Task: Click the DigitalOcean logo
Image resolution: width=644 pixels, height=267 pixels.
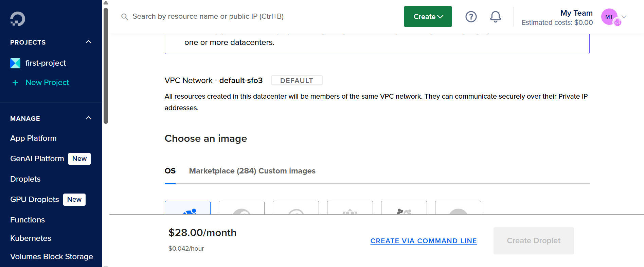Action: click(x=18, y=19)
